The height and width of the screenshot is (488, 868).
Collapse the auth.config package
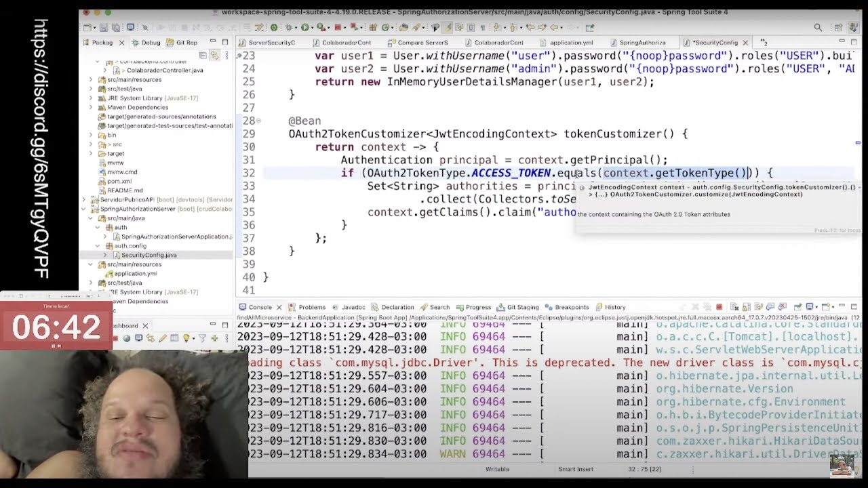(x=98, y=246)
